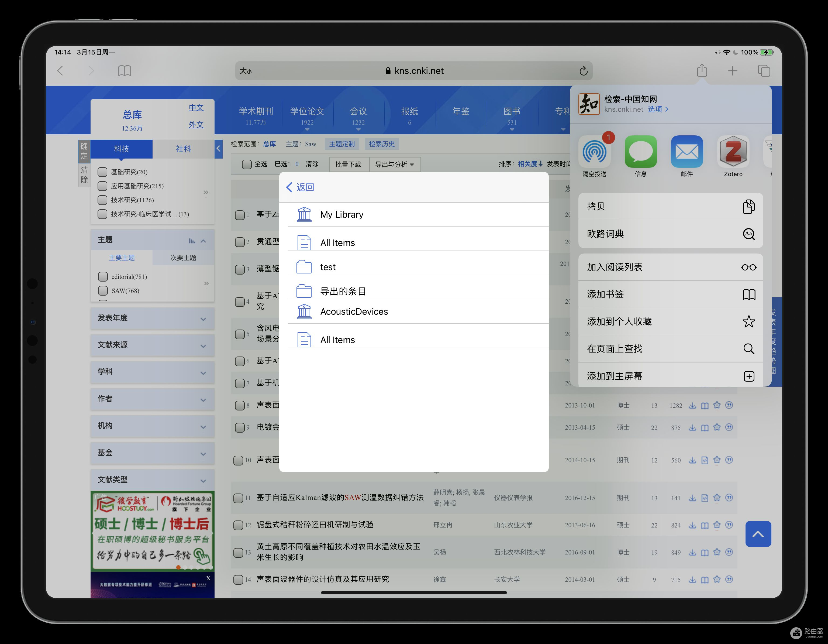Viewport: 828px width, 644px height.
Task: Click the 批量下载 button
Action: click(x=348, y=165)
